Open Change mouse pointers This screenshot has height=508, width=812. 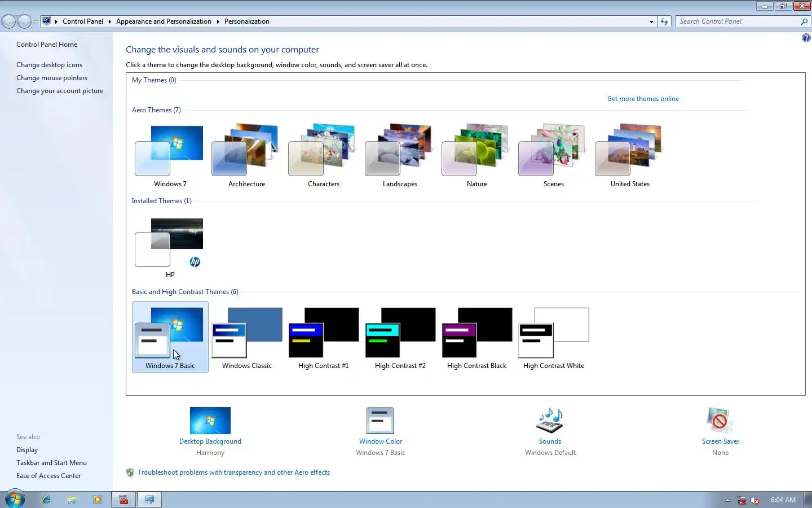[x=52, y=78]
